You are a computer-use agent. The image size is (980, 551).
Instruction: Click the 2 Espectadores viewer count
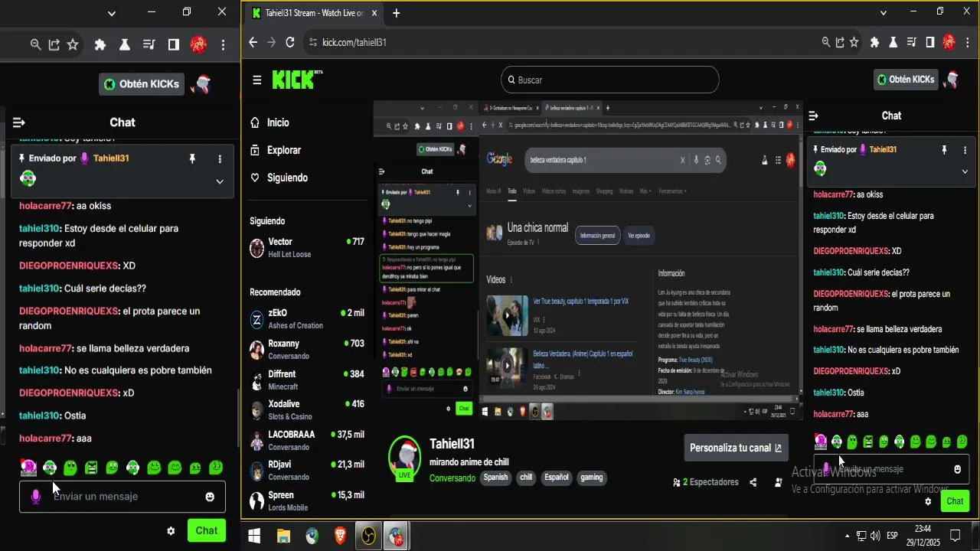[x=706, y=482]
